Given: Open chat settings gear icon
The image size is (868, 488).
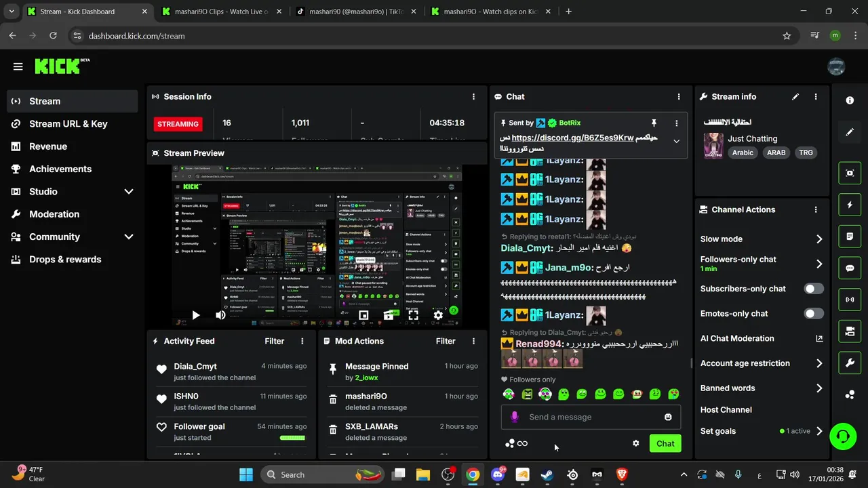Looking at the screenshot, I should (x=636, y=444).
